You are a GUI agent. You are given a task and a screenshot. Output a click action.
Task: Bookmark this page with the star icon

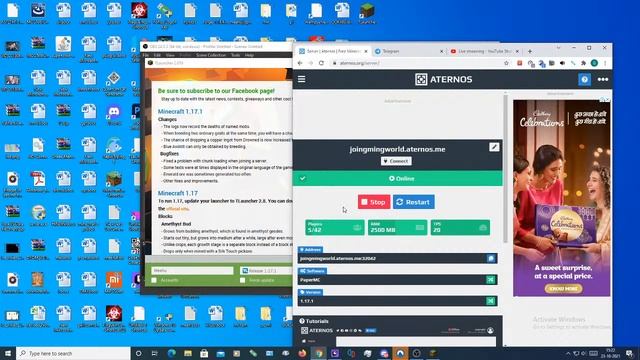[507, 63]
